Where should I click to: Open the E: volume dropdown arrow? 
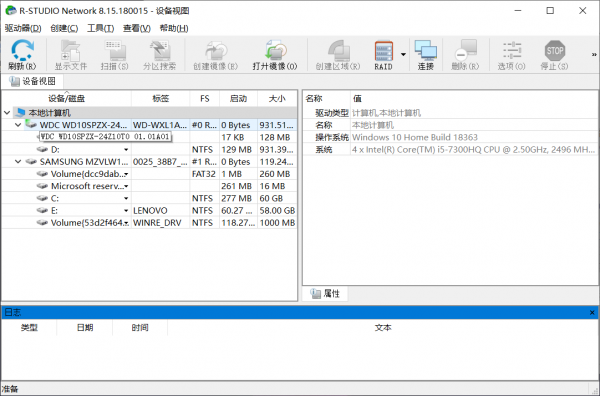[126, 211]
